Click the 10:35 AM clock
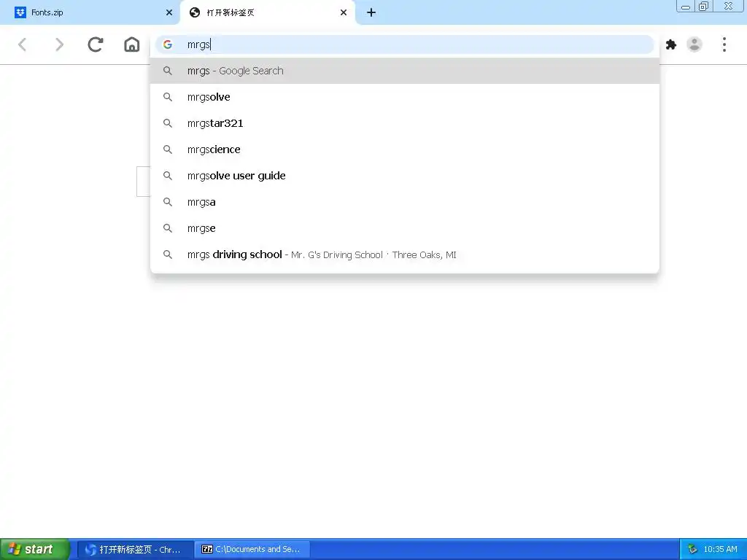The width and height of the screenshot is (747, 560). 720,550
